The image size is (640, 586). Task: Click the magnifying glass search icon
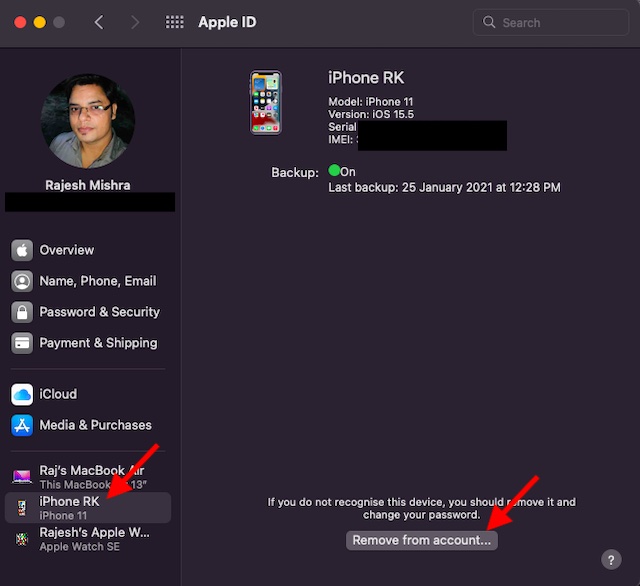[x=489, y=22]
